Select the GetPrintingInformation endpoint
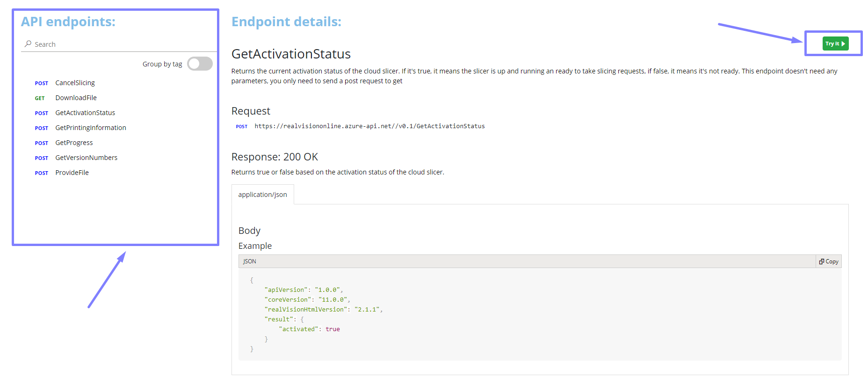The height and width of the screenshot is (377, 868). [x=91, y=128]
